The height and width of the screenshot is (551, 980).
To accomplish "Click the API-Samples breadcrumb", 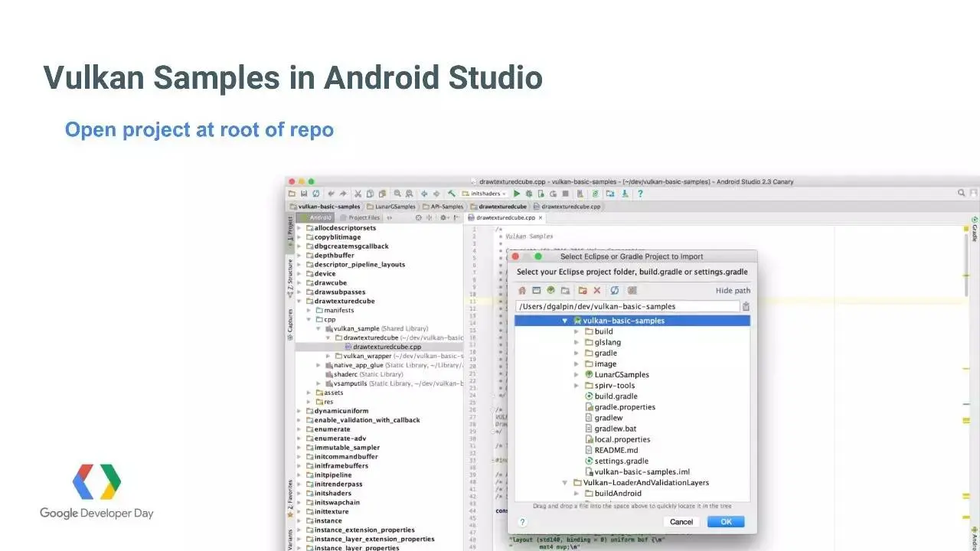I will point(443,207).
